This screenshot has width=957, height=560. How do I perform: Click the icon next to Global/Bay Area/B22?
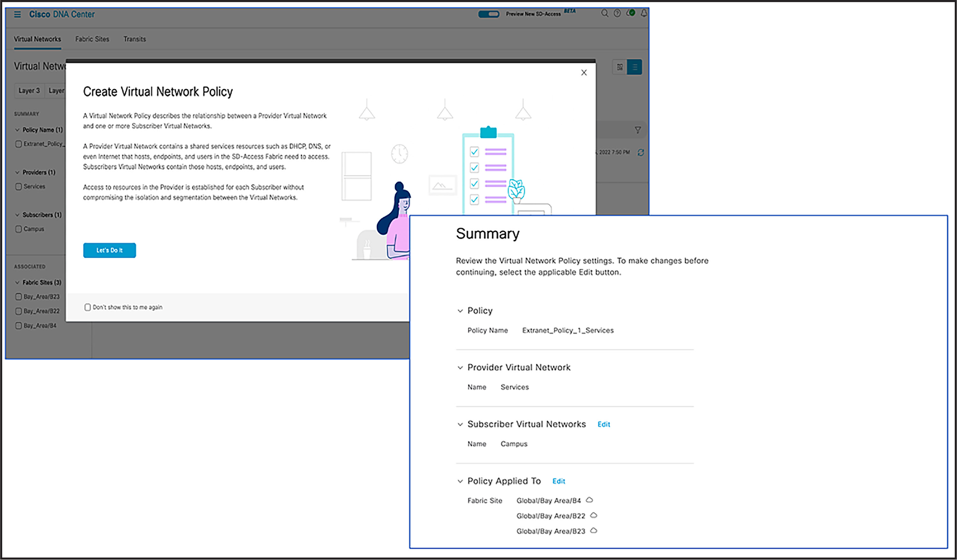pos(594,516)
